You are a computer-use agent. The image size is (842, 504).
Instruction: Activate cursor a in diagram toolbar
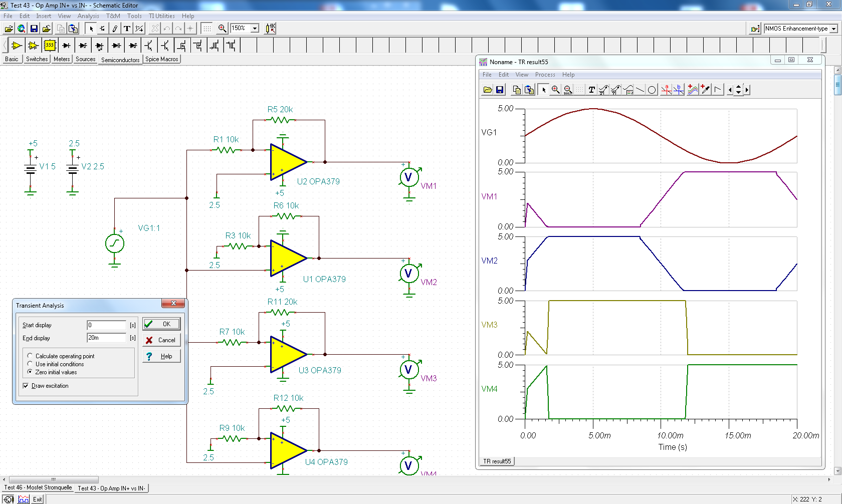[666, 90]
